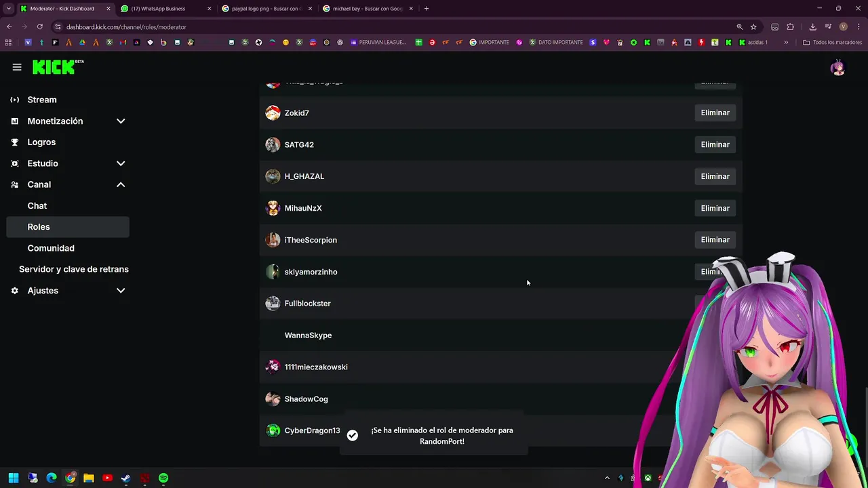
Task: Open the tab search dropdown arrow
Action: [9, 9]
